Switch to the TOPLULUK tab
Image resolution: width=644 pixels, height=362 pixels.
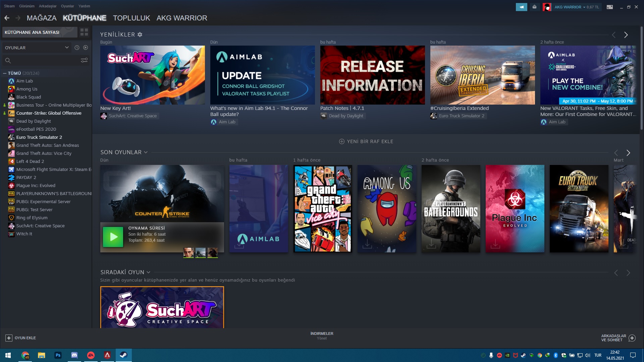[x=131, y=18]
